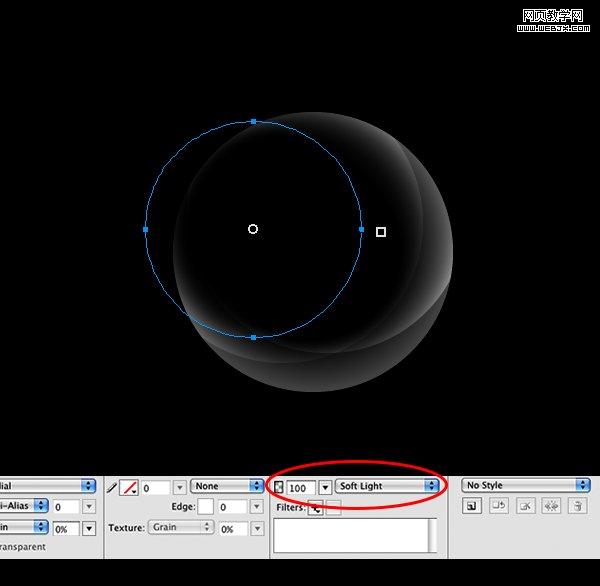Open the No Style dropdown
600x586 pixels.
click(x=526, y=485)
